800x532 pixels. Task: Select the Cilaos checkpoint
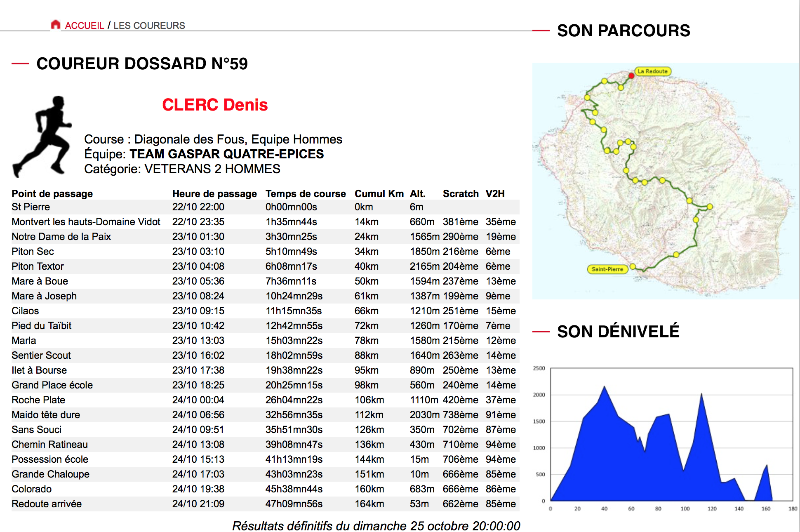point(266,311)
